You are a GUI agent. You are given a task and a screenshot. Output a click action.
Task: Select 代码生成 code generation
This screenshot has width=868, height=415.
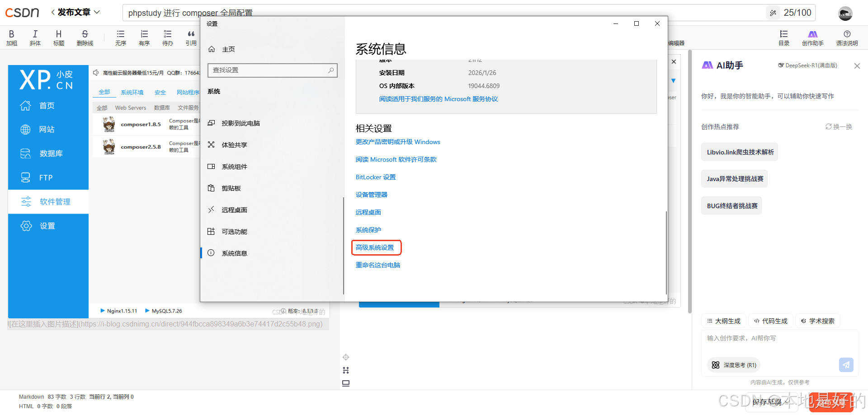pos(771,321)
